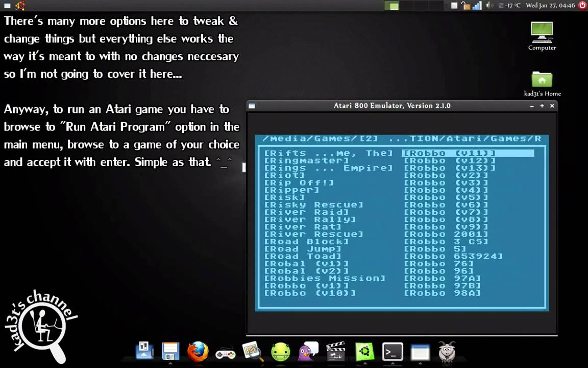Image resolution: width=588 pixels, height=368 pixels.
Task: Select [Robbies Mission] in the file list
Action: [x=325, y=278]
